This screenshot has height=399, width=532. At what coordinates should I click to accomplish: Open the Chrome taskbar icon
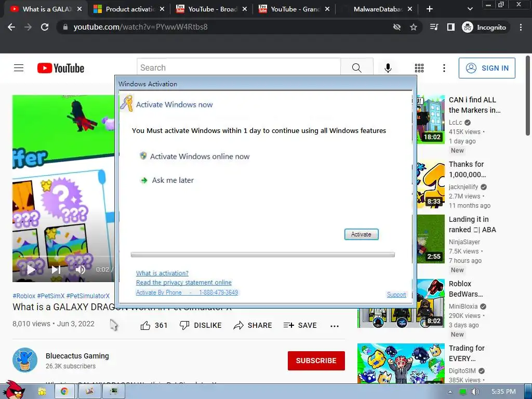[64, 392]
